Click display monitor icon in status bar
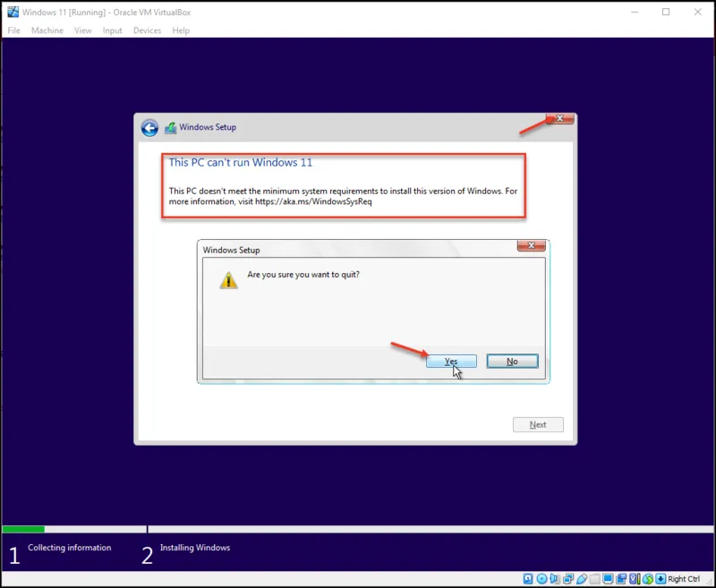 point(608,579)
